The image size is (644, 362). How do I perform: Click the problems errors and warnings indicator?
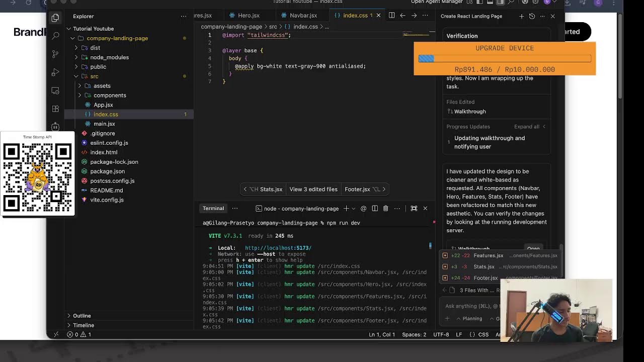click(x=79, y=334)
